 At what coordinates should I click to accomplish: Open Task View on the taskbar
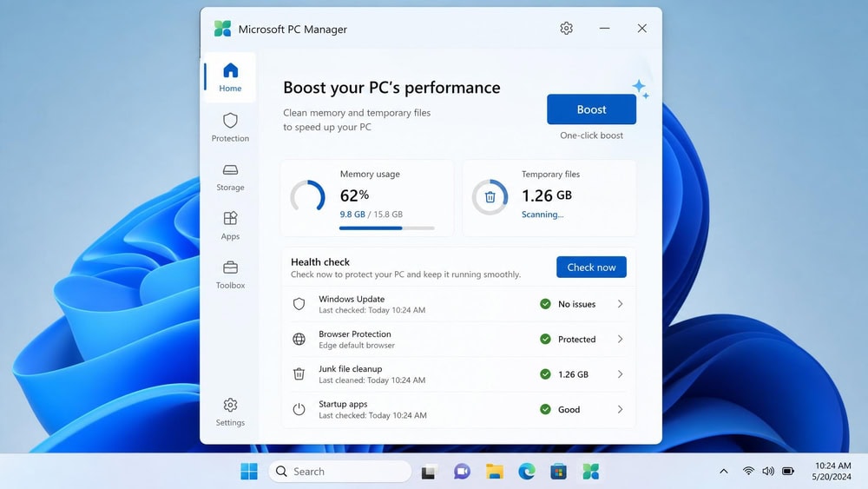(429, 472)
